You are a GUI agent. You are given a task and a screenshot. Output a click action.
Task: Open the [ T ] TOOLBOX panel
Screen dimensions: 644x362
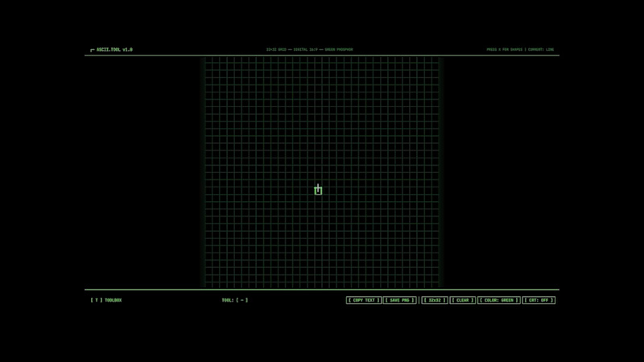click(106, 300)
